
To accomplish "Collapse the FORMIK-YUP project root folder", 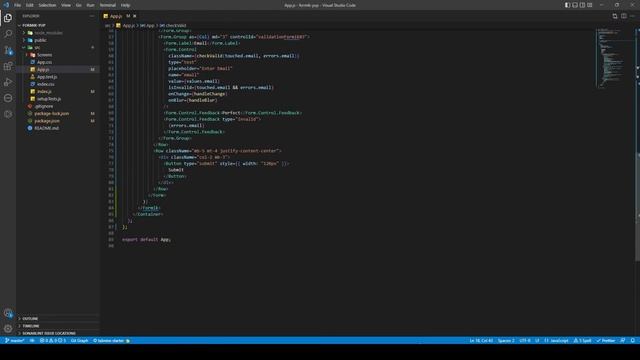I will (x=57, y=25).
